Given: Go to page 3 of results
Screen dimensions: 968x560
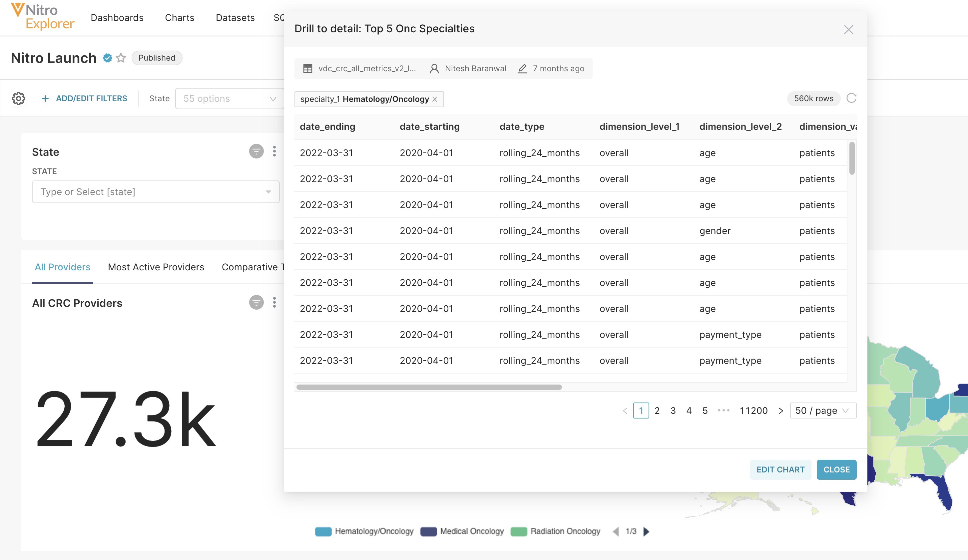Looking at the screenshot, I should pyautogui.click(x=673, y=411).
